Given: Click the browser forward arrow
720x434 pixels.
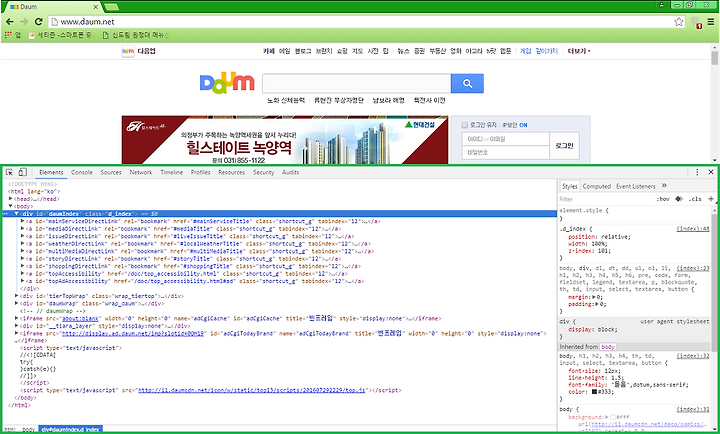Looking at the screenshot, I should point(24,22).
